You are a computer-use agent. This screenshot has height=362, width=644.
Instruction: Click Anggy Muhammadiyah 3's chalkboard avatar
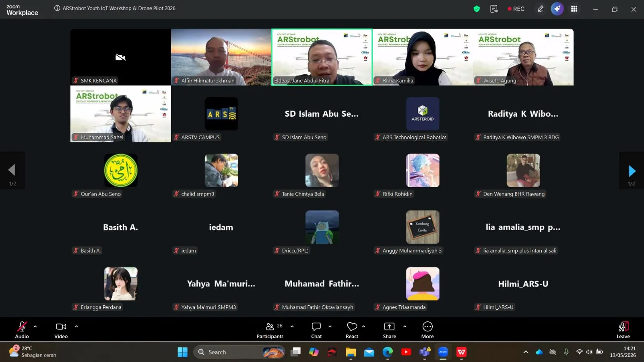(423, 227)
